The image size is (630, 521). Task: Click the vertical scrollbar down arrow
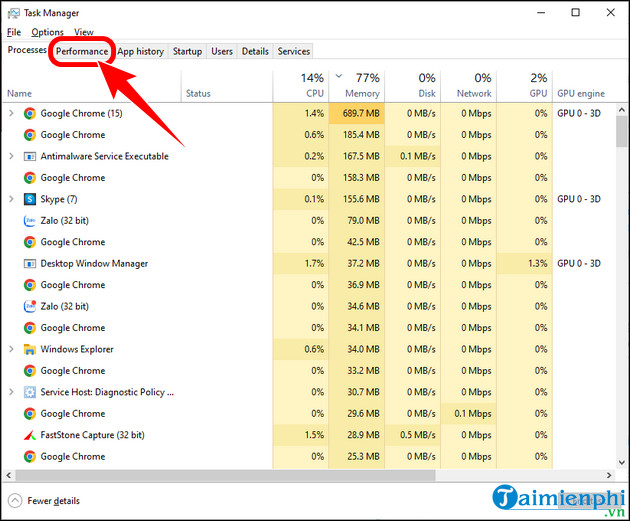click(622, 463)
